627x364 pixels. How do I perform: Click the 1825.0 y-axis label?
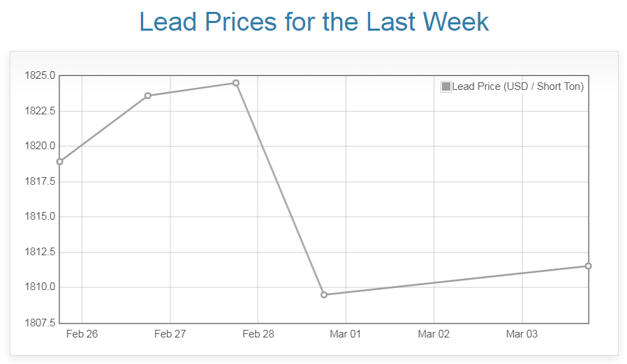pyautogui.click(x=40, y=75)
